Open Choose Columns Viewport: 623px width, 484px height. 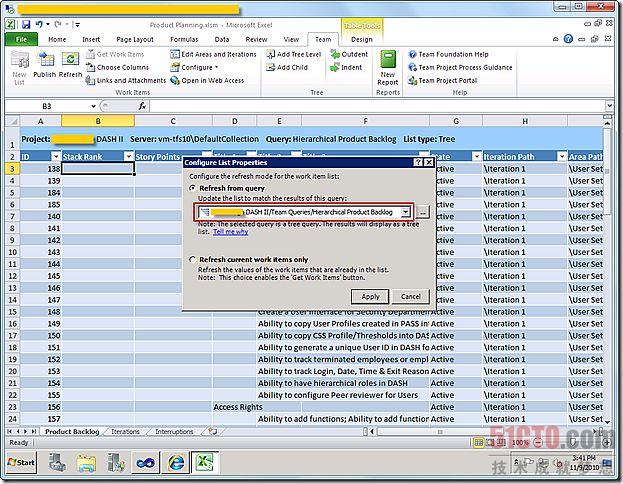tap(118, 67)
